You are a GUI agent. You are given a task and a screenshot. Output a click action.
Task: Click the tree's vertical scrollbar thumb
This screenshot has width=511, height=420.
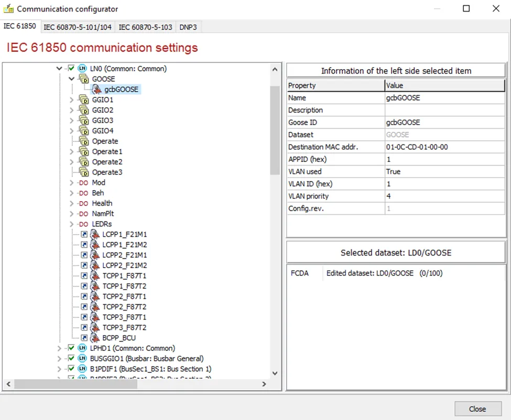click(x=275, y=130)
